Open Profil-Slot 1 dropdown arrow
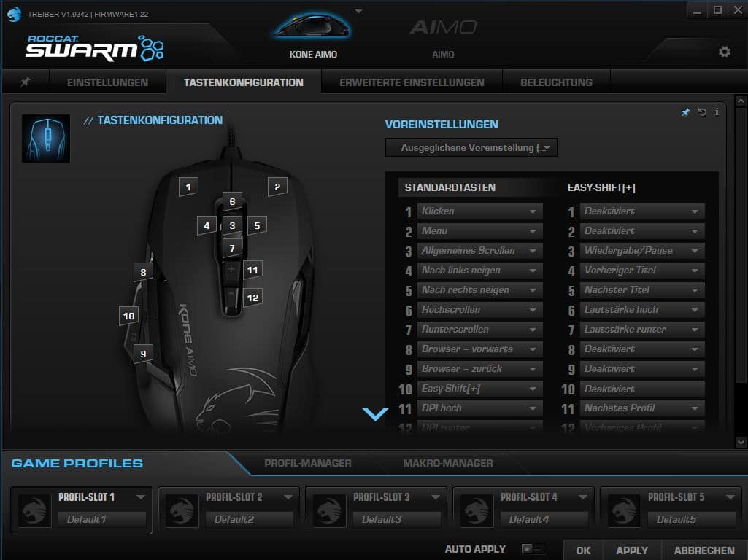748x560 pixels. point(141,497)
